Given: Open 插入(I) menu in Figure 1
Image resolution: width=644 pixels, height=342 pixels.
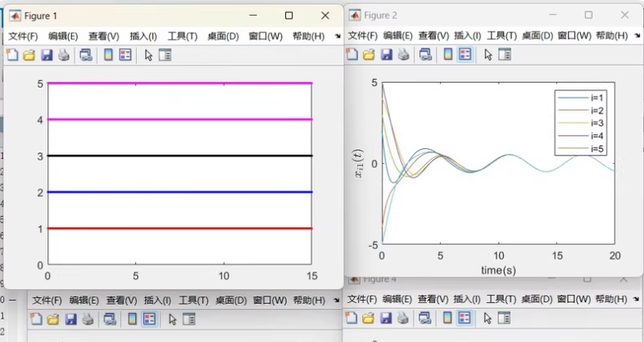Looking at the screenshot, I should 143,36.
